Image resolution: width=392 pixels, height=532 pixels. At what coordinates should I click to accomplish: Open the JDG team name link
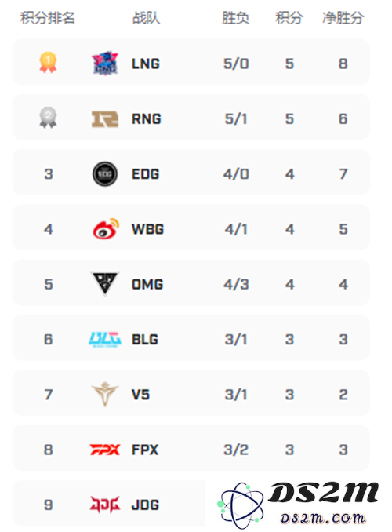click(x=145, y=505)
